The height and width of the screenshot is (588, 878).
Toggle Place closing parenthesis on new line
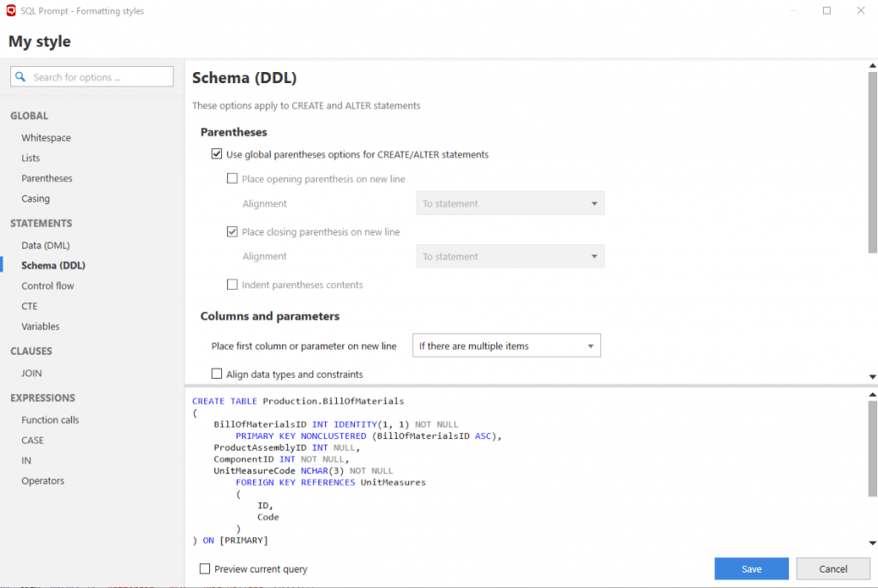click(232, 231)
